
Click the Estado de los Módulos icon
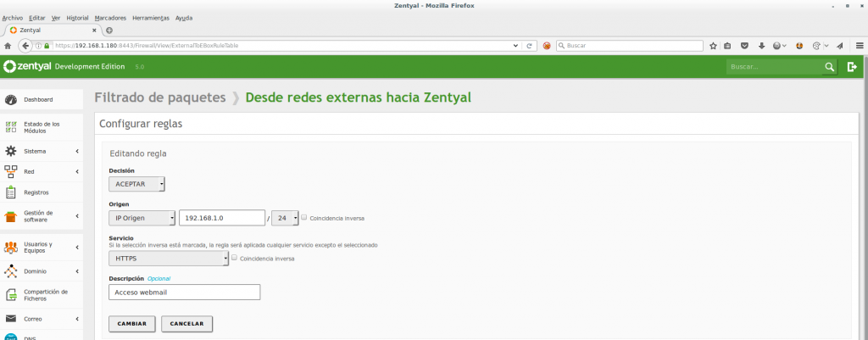click(11, 127)
